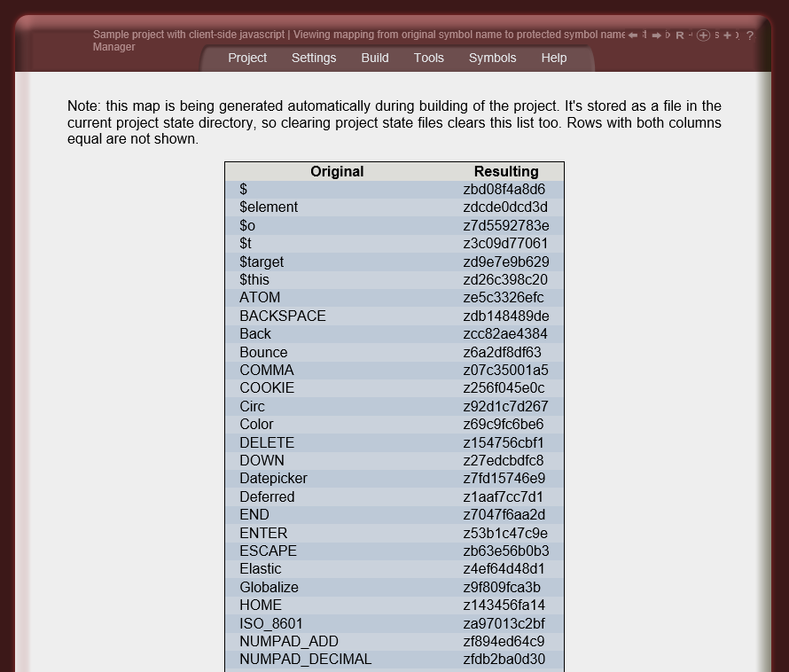This screenshot has height=672, width=789.
Task: Click the circled plus icon
Action: pyautogui.click(x=703, y=35)
